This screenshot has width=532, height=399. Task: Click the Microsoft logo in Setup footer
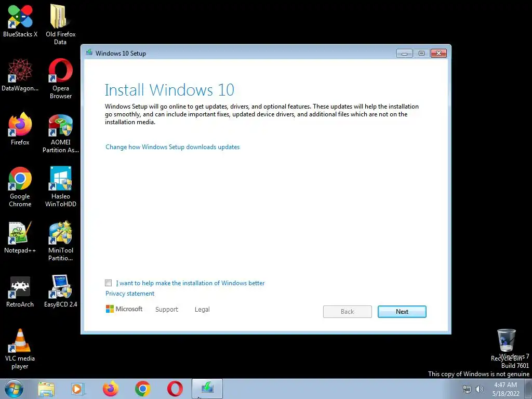(x=124, y=309)
